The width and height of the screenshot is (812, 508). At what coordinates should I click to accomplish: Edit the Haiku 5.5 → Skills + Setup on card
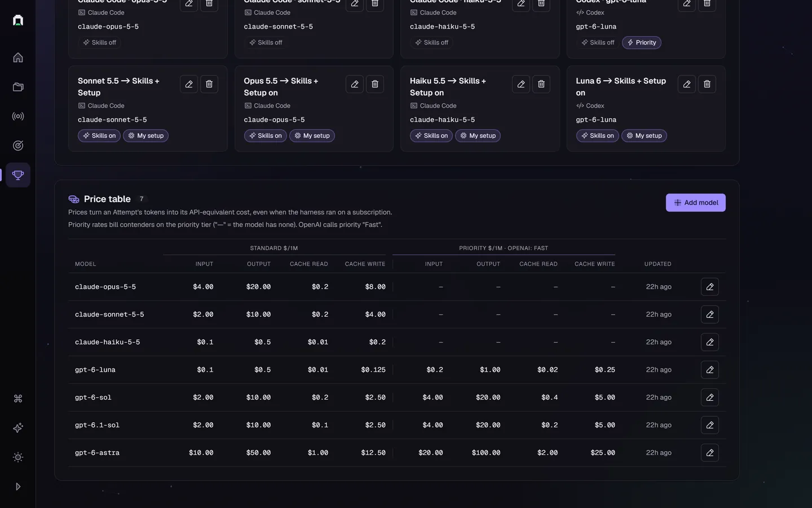click(x=521, y=84)
